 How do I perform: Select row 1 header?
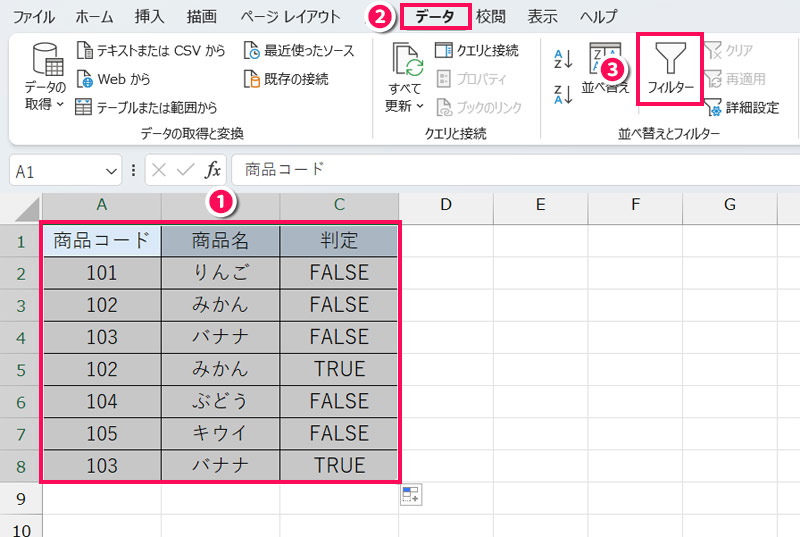[x=21, y=241]
